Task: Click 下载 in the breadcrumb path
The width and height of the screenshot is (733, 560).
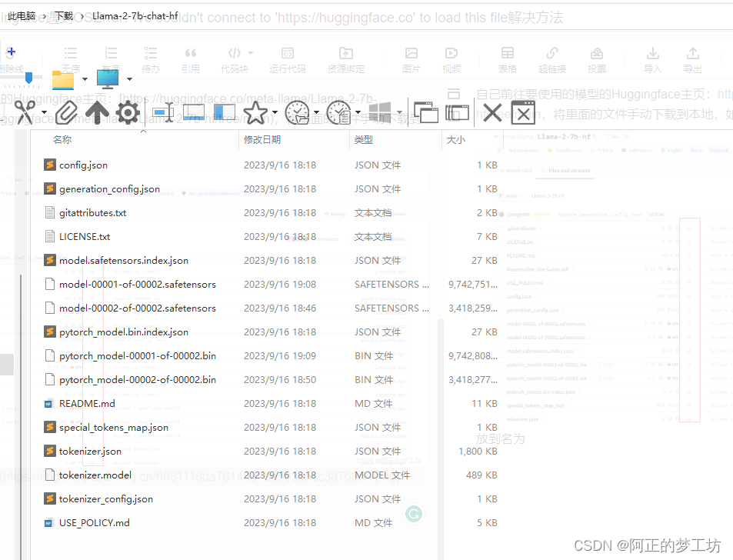Action: (x=63, y=15)
